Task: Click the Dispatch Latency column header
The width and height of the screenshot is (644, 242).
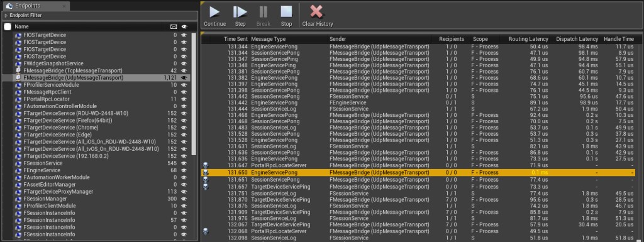Action: [x=577, y=39]
